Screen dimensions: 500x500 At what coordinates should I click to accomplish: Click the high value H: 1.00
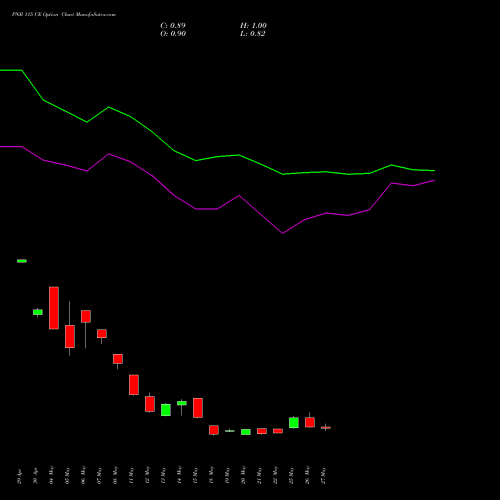point(253,26)
